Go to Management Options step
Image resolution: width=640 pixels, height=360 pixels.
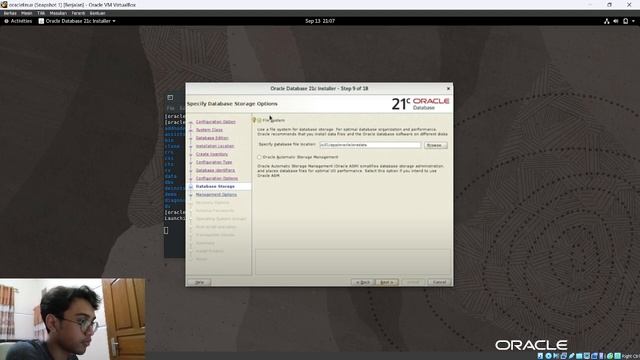(x=216, y=195)
